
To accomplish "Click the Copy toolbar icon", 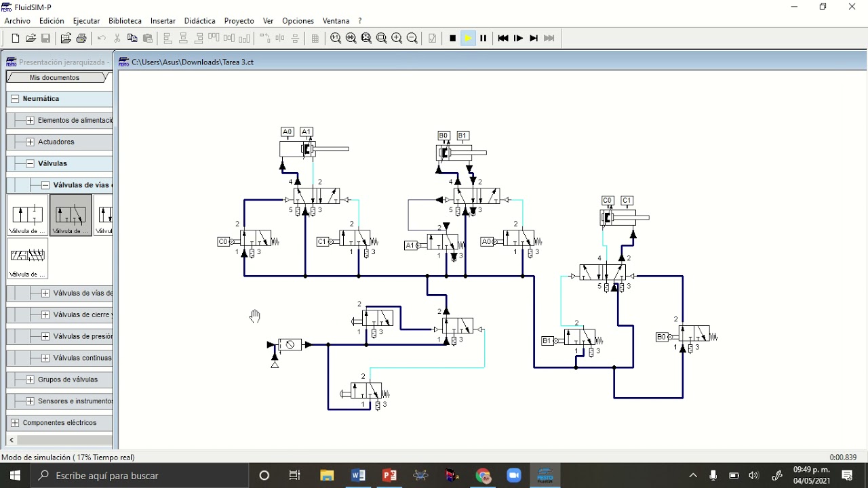I will coord(132,39).
